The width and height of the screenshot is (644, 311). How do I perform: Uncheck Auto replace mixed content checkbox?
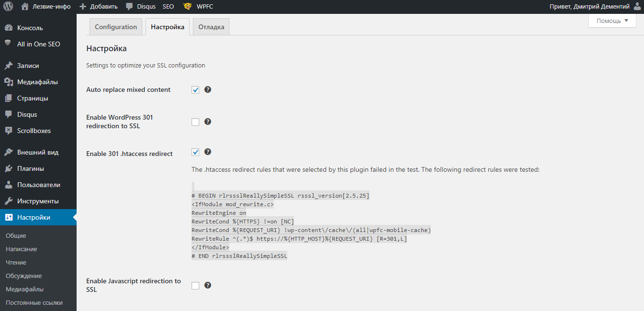pyautogui.click(x=195, y=90)
